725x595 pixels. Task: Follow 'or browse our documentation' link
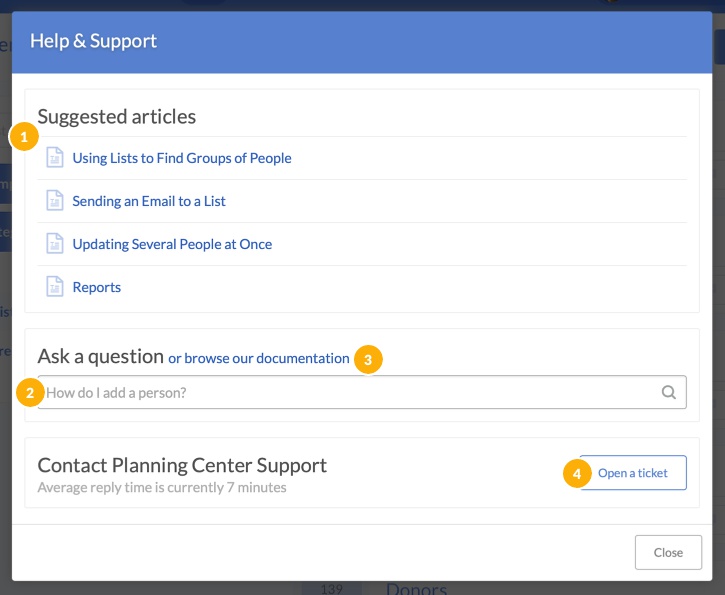click(258, 358)
